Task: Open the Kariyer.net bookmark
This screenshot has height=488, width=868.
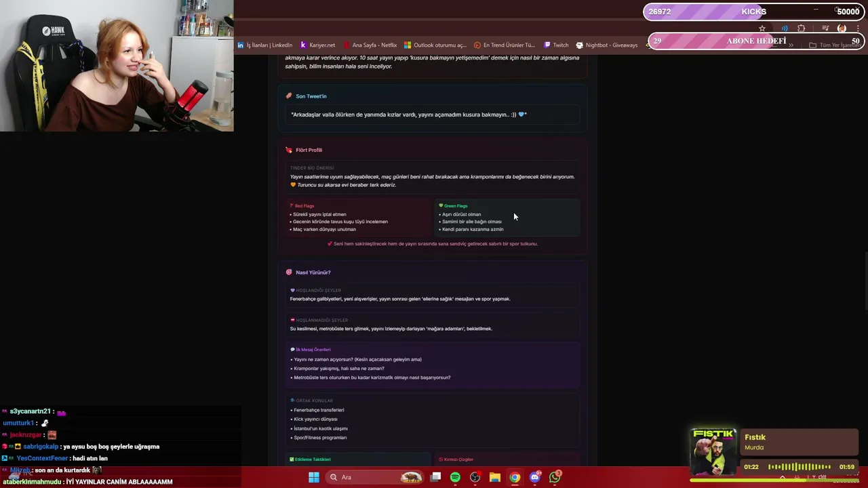Action: [x=317, y=45]
